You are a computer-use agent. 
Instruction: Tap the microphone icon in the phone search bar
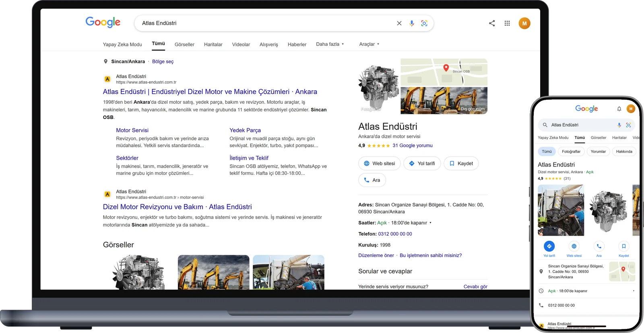619,125
